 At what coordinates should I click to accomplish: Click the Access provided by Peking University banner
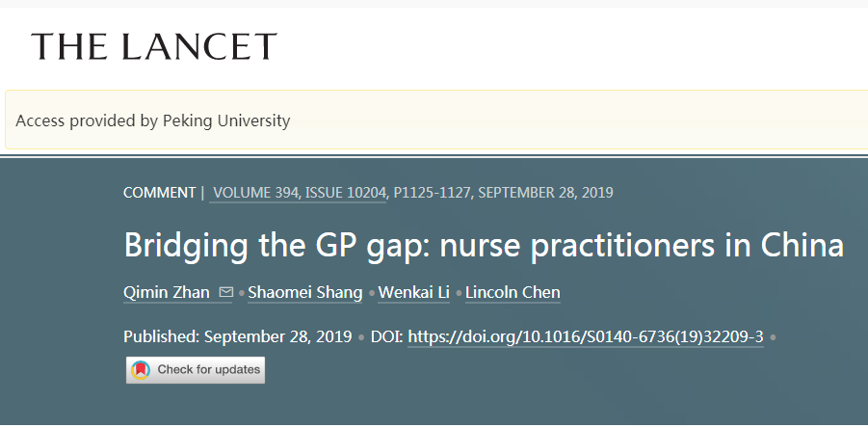(x=434, y=120)
